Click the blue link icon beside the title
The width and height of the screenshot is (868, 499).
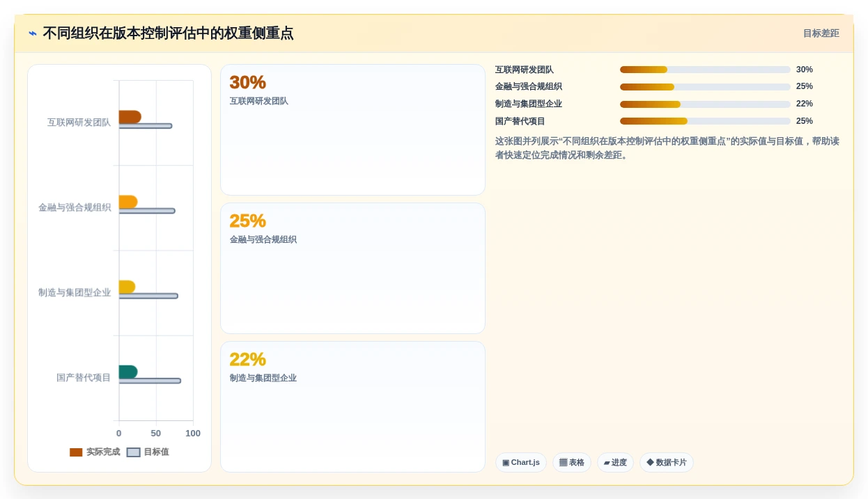[x=33, y=33]
